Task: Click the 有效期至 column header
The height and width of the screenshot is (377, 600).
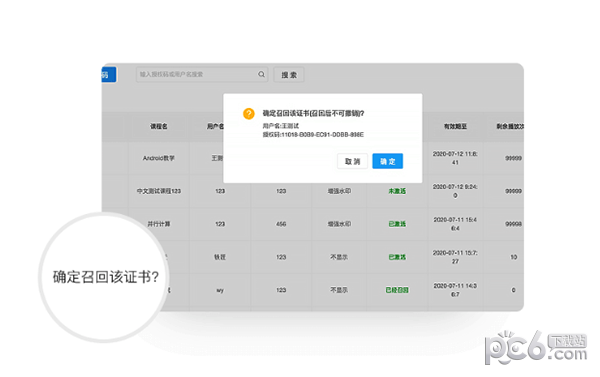Action: point(455,126)
